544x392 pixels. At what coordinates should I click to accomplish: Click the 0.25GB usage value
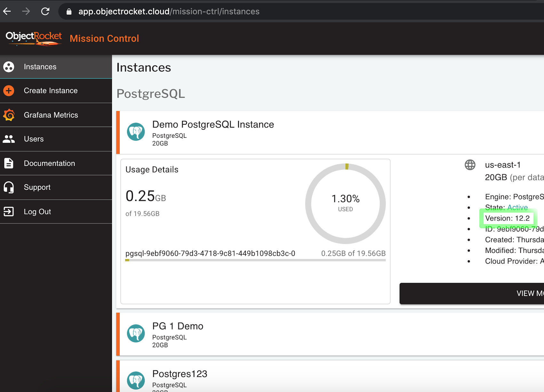coord(146,196)
